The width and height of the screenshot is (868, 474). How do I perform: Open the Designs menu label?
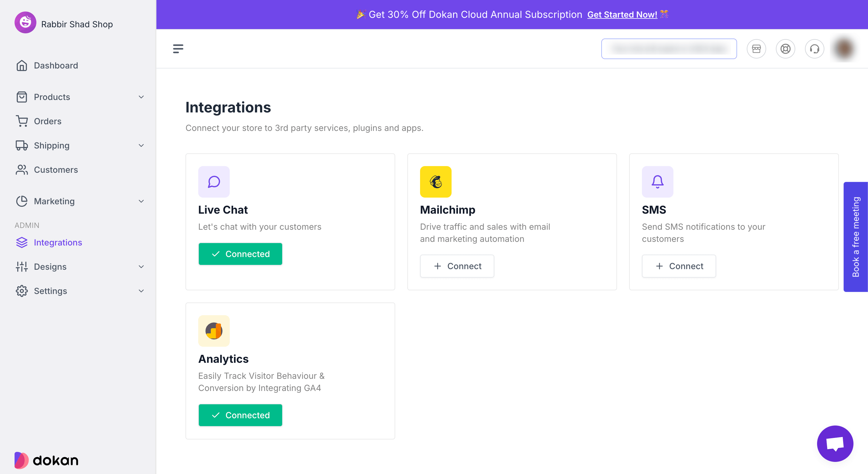[x=50, y=267]
